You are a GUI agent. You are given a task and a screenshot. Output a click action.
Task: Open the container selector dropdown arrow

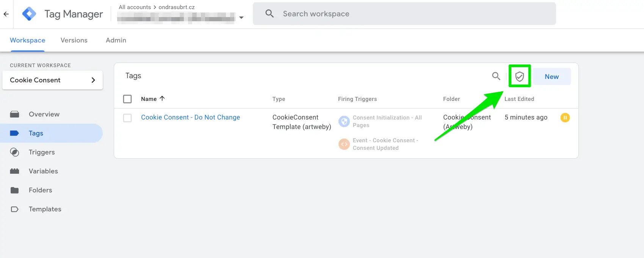coord(241,17)
